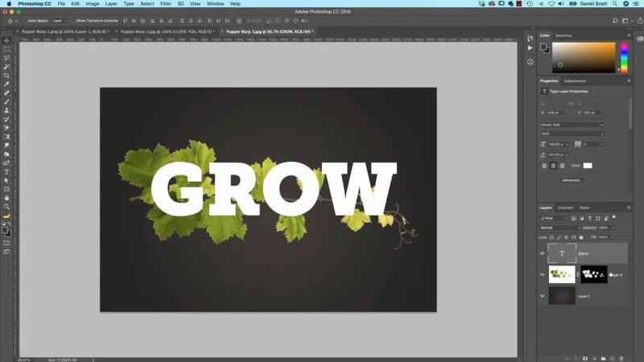Click the lock all icon in Layers
The height and width of the screenshot is (362, 644).
(581, 237)
